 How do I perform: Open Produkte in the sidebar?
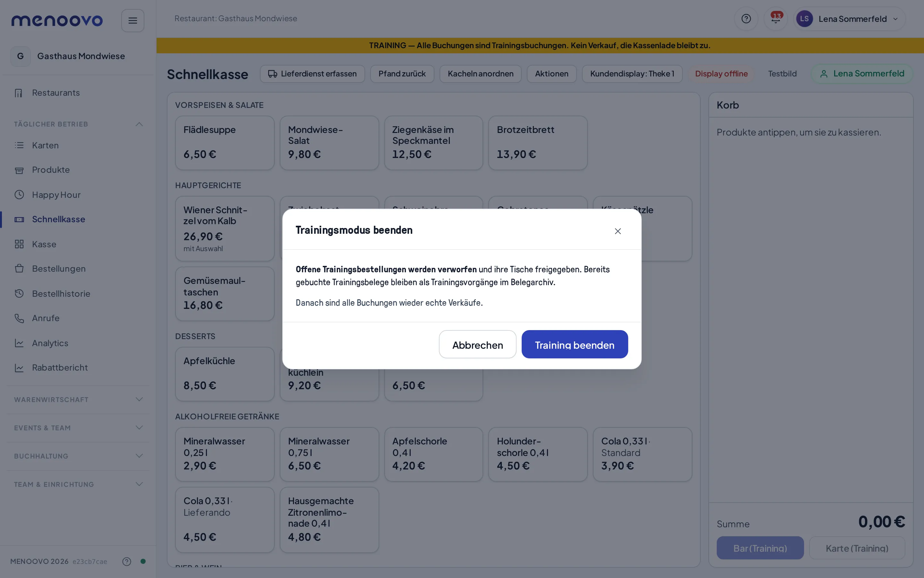click(x=78, y=170)
